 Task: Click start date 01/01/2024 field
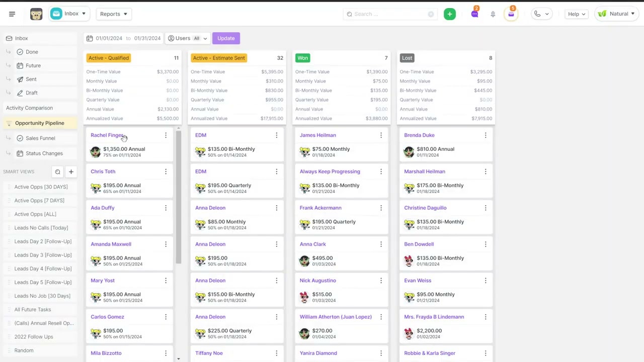tap(109, 38)
